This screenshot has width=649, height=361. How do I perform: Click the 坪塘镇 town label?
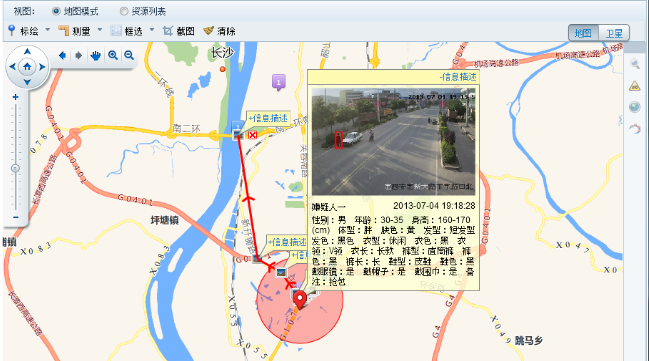[x=164, y=220]
